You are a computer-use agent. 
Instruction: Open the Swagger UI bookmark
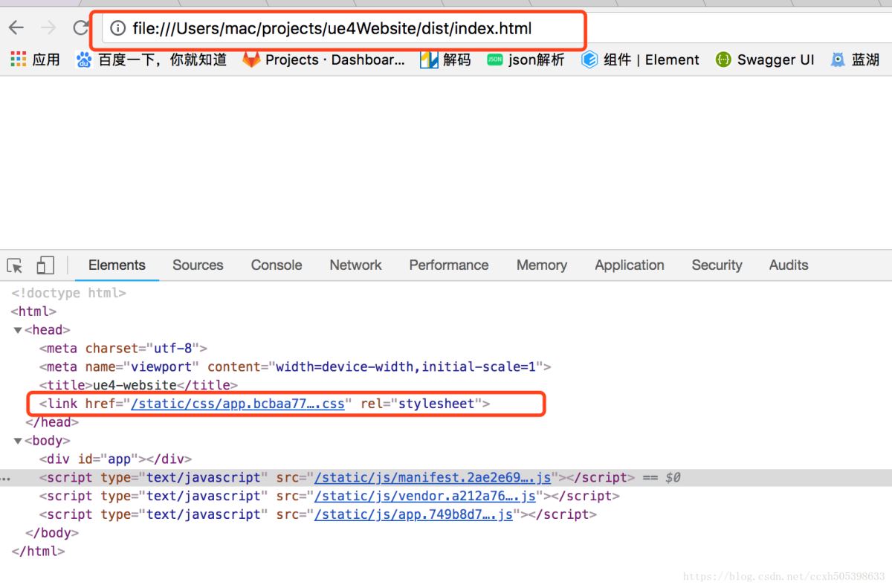point(765,59)
